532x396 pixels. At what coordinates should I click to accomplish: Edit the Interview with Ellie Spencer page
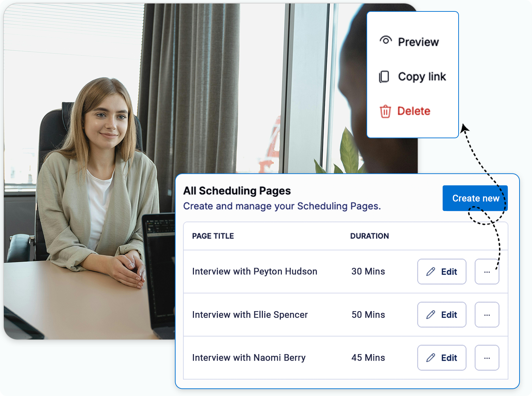[x=442, y=315]
